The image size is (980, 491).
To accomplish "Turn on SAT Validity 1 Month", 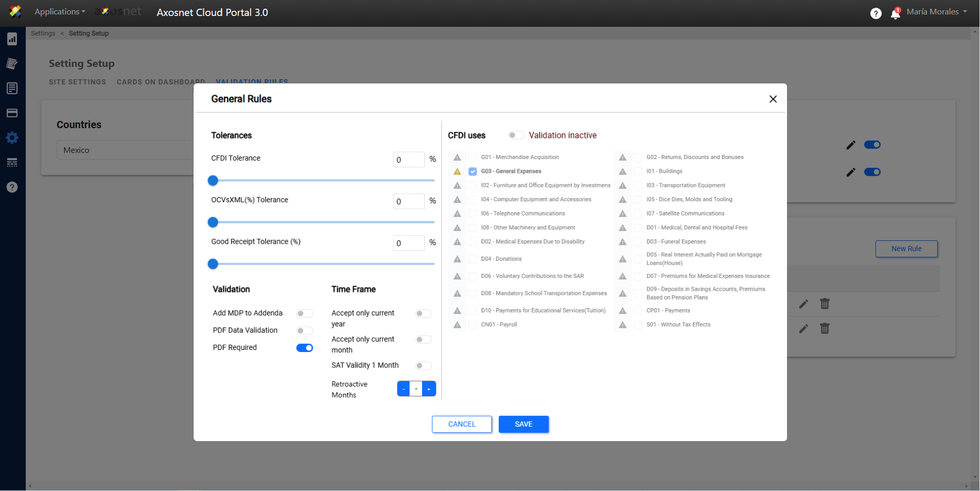I will point(424,365).
